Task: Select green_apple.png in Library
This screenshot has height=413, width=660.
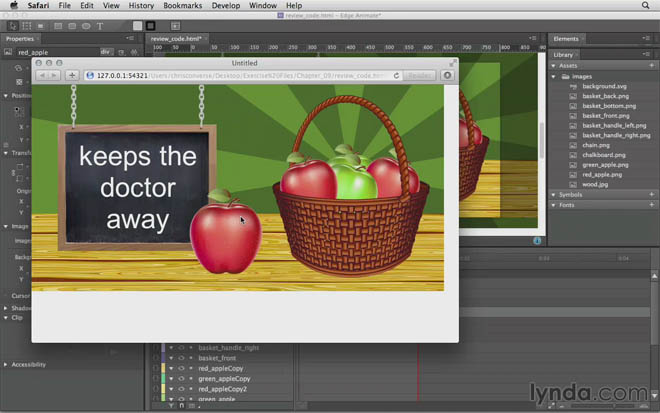Action: click(605, 165)
